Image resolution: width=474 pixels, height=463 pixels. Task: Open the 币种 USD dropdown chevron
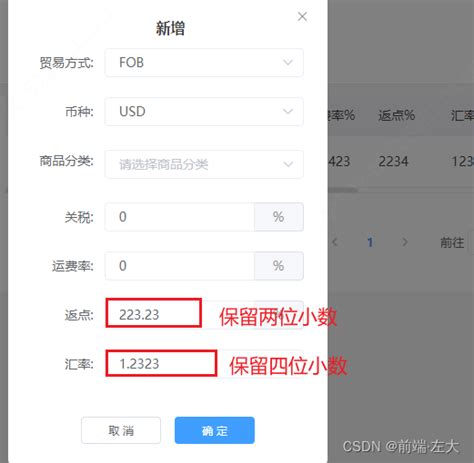(288, 111)
